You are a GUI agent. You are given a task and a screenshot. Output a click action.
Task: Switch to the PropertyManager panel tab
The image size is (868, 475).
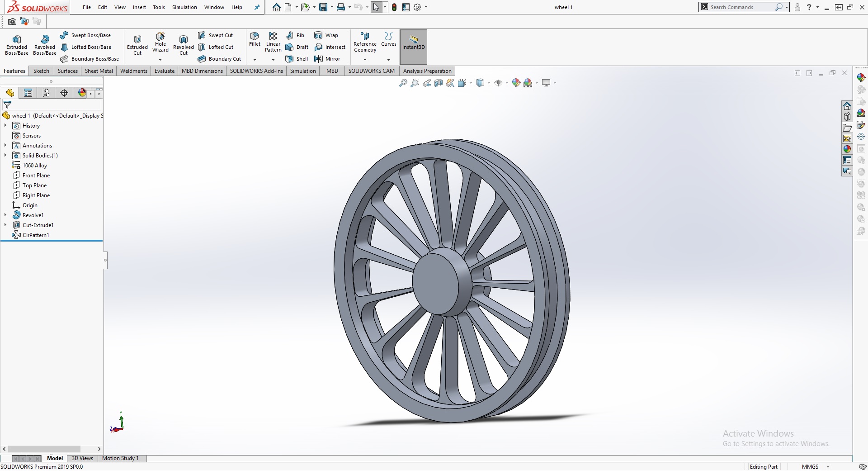(28, 93)
